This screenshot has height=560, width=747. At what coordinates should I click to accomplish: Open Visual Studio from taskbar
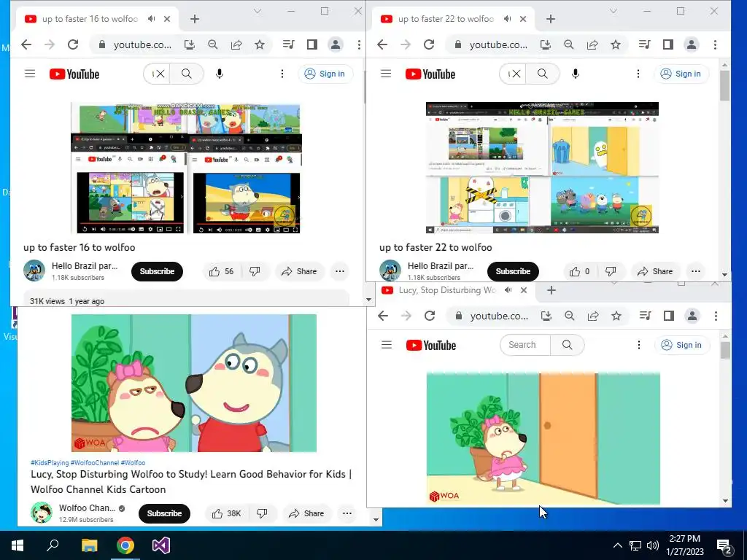tap(161, 545)
